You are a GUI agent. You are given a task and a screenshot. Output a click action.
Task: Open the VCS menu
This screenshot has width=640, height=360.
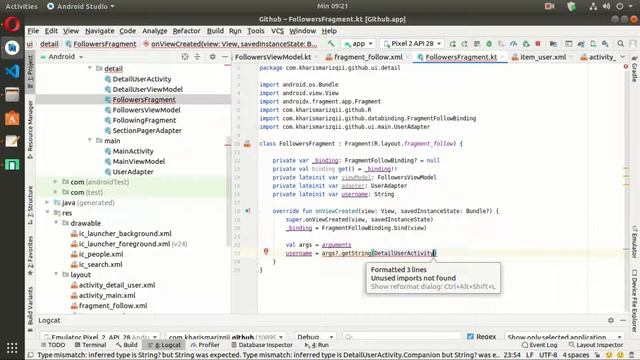277,31
